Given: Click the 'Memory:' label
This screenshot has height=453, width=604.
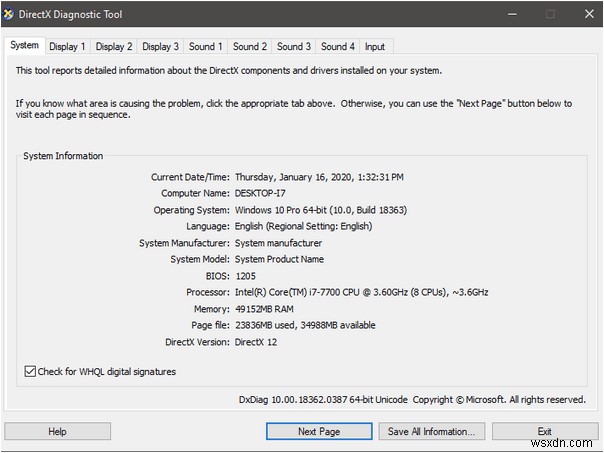Looking at the screenshot, I should 211,309.
